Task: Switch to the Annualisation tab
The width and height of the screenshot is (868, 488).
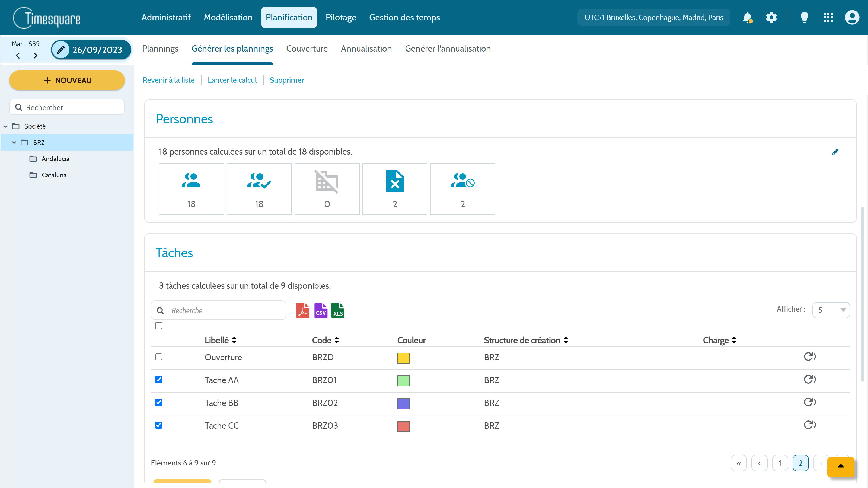Action: (x=366, y=49)
